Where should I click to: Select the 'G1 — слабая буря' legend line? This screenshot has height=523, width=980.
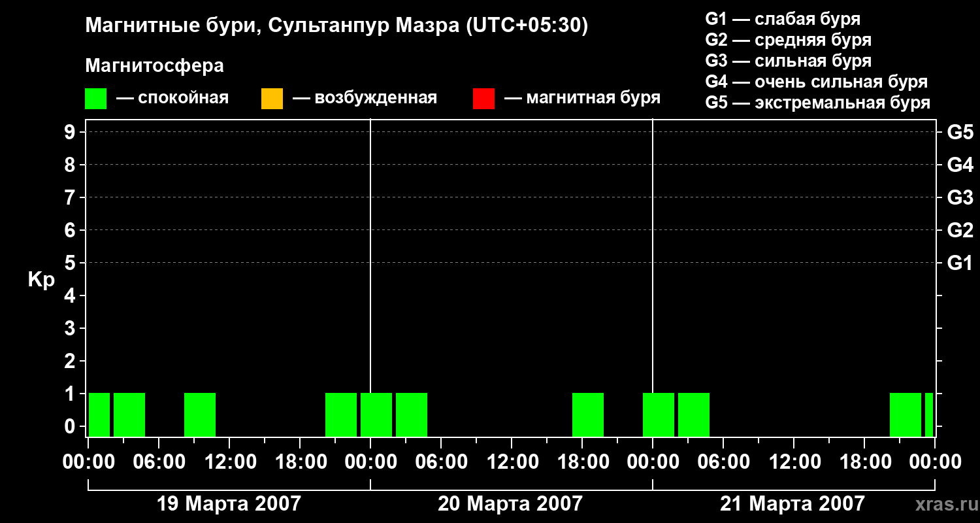click(783, 19)
